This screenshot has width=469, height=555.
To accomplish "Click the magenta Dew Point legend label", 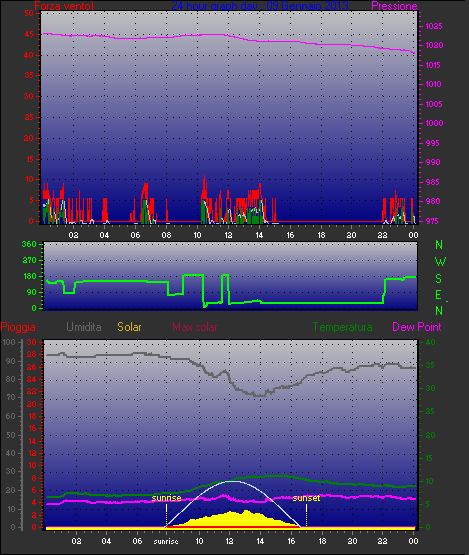I will [417, 327].
